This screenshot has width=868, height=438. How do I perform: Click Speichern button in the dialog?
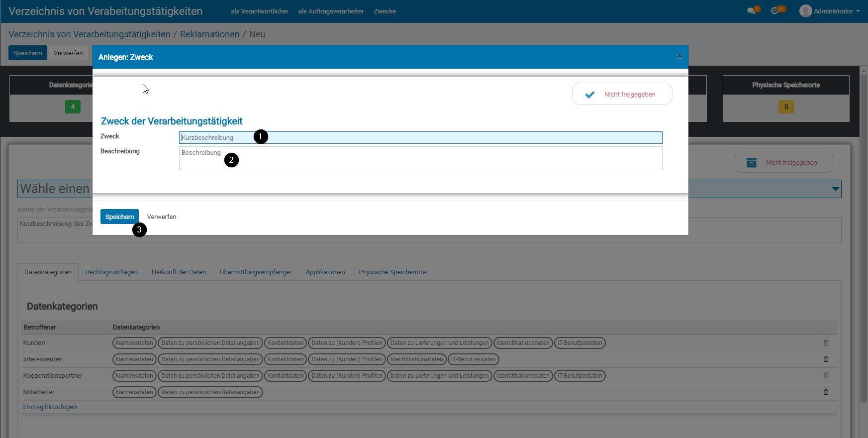pos(119,217)
